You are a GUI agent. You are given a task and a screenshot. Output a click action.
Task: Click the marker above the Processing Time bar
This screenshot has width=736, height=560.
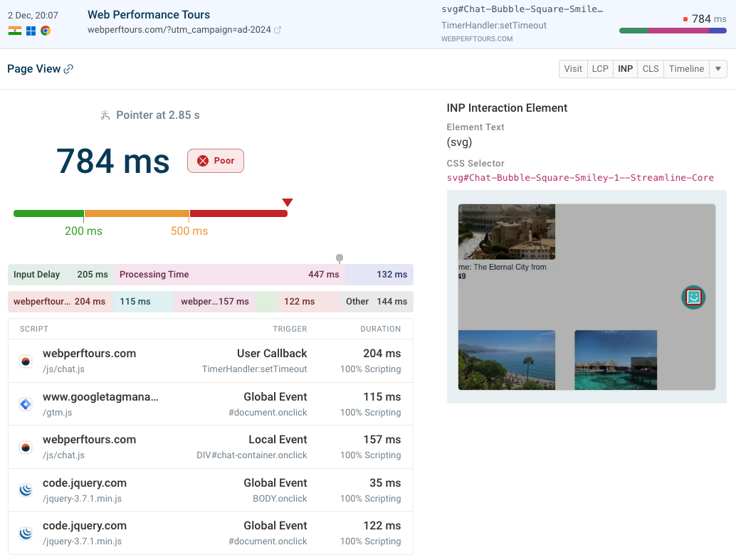(340, 258)
